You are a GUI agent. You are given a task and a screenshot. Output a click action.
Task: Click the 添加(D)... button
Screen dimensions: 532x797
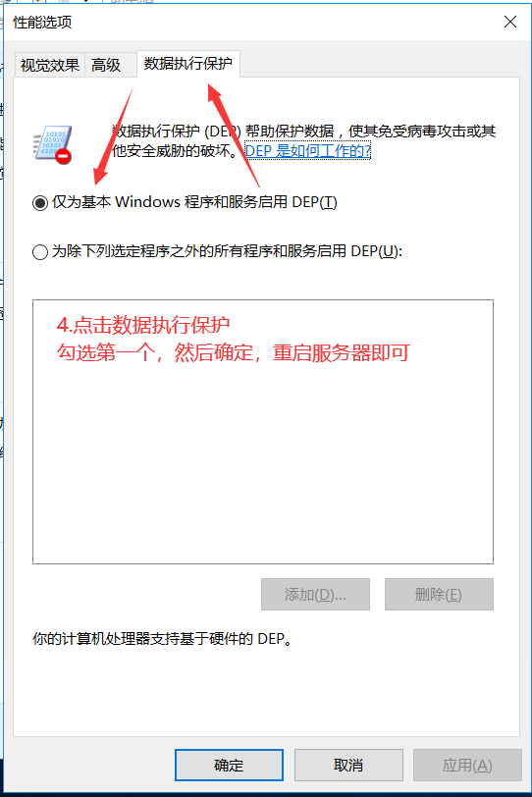tap(315, 594)
